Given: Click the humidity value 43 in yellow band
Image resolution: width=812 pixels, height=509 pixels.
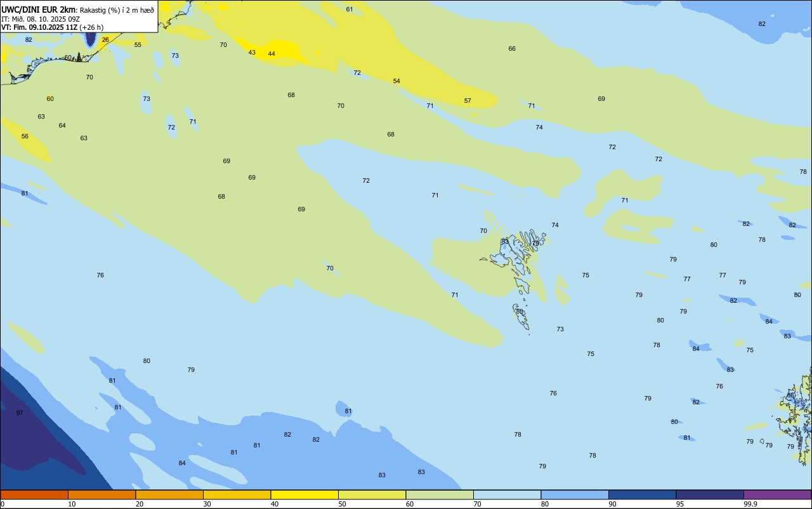Looking at the screenshot, I should [x=252, y=52].
